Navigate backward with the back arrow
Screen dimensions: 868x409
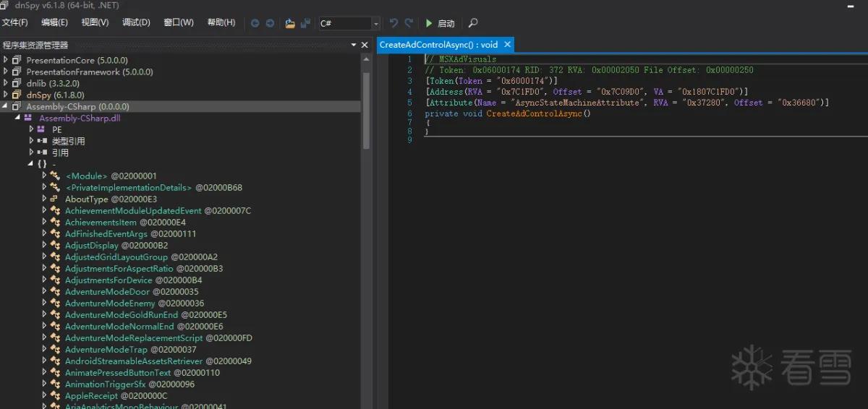click(255, 23)
